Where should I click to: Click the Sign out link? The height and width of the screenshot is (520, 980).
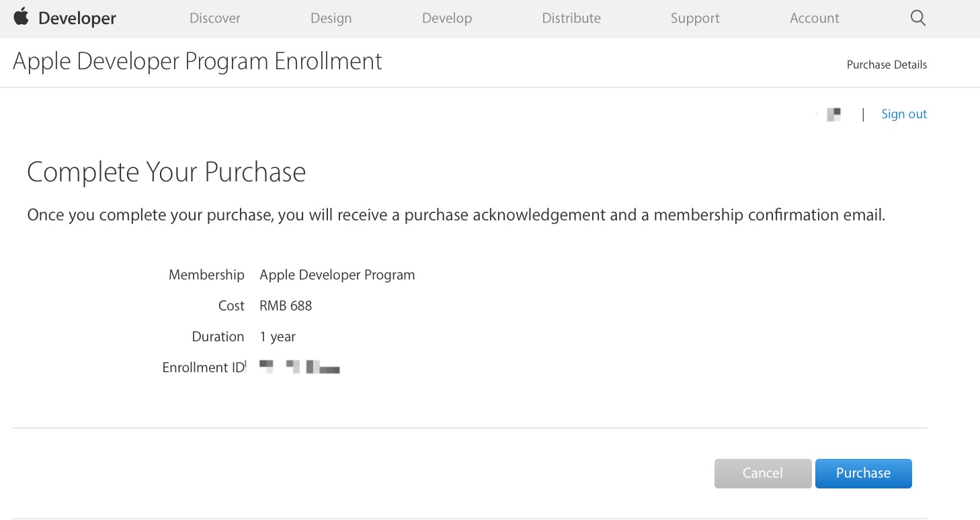(x=904, y=114)
